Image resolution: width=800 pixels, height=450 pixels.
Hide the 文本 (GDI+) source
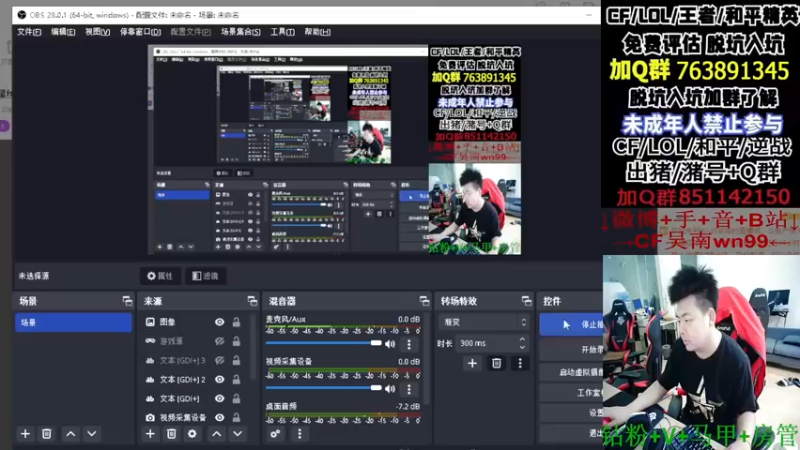point(219,398)
